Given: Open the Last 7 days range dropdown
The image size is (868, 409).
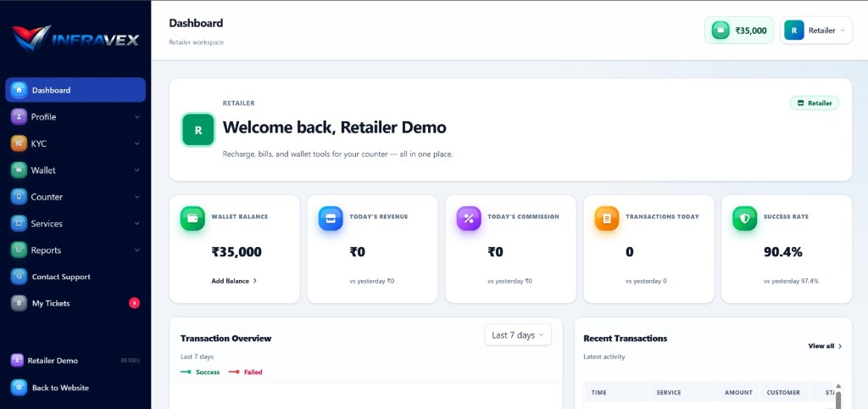Looking at the screenshot, I should pyautogui.click(x=518, y=334).
